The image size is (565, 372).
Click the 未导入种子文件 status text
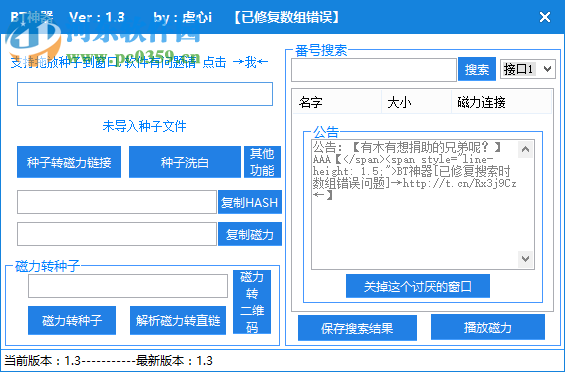pyautogui.click(x=144, y=126)
